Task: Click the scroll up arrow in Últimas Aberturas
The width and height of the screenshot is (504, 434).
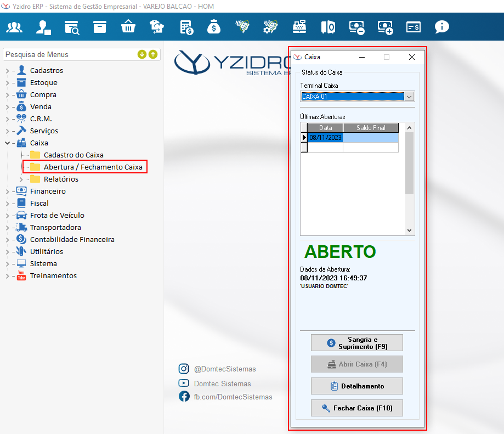Action: pos(409,128)
